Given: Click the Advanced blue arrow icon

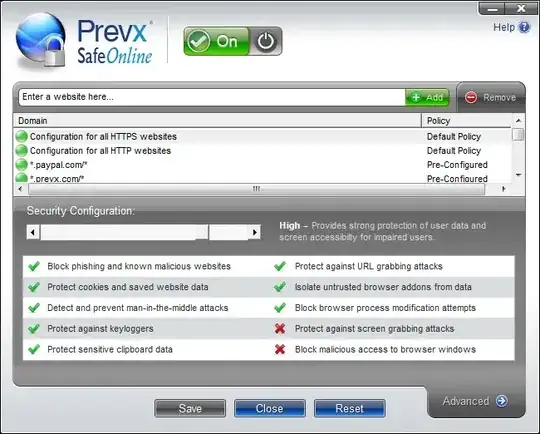Looking at the screenshot, I should point(502,401).
